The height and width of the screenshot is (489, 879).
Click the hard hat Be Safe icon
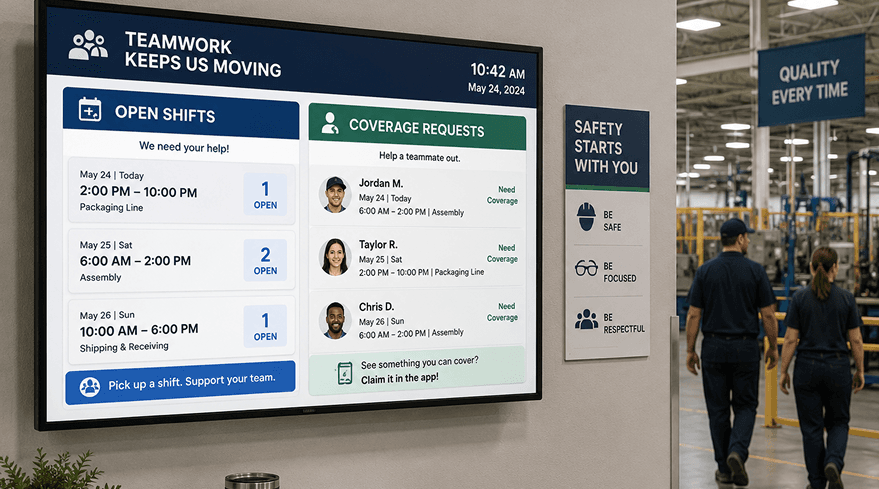pyautogui.click(x=586, y=217)
